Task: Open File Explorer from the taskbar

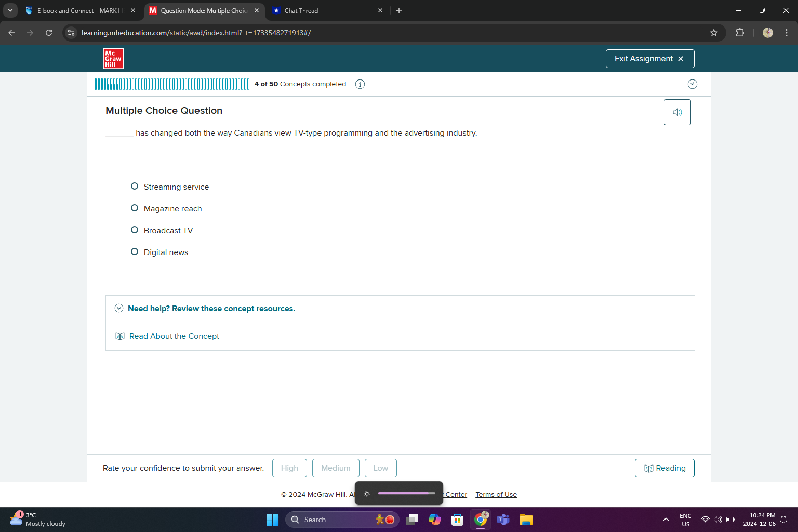Action: tap(526, 520)
